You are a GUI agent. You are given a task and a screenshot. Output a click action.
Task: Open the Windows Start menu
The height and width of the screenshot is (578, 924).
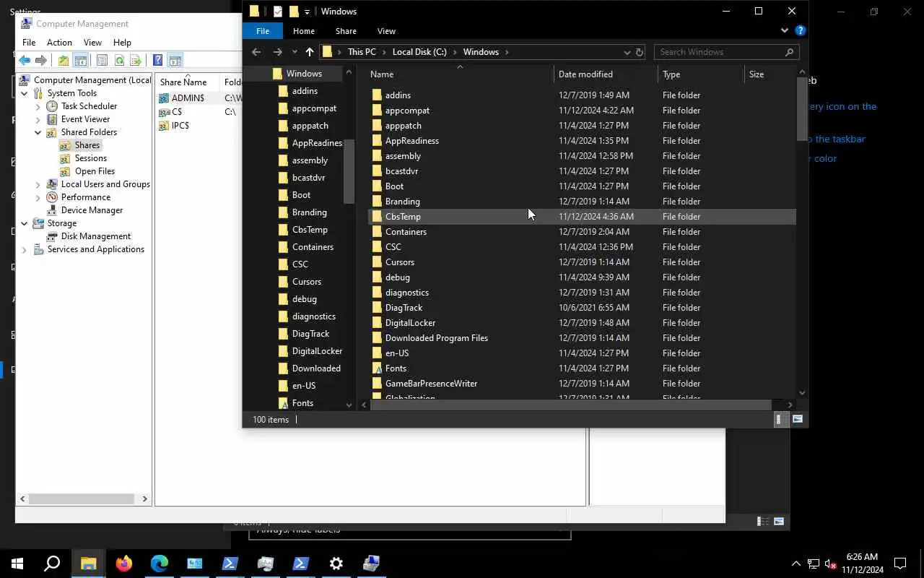click(17, 564)
